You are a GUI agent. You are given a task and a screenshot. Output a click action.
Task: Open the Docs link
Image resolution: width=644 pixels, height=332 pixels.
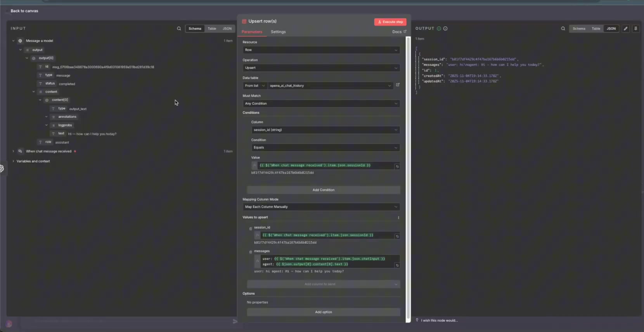(x=399, y=32)
